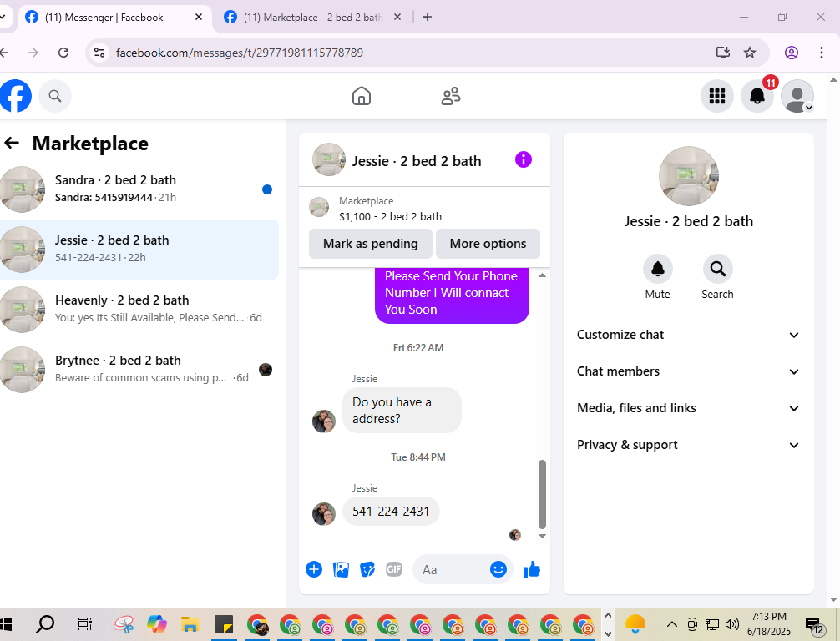Go to the Home icon
Image resolution: width=840 pixels, height=641 pixels.
pyautogui.click(x=362, y=96)
